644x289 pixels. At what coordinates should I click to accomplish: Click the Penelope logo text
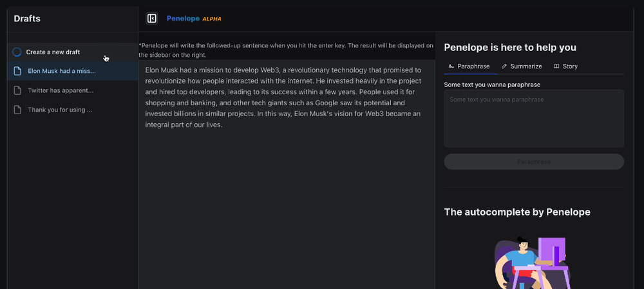click(x=183, y=19)
